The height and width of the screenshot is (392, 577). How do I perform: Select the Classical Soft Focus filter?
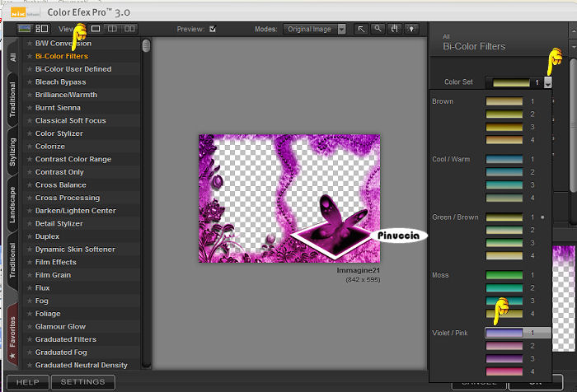[70, 120]
